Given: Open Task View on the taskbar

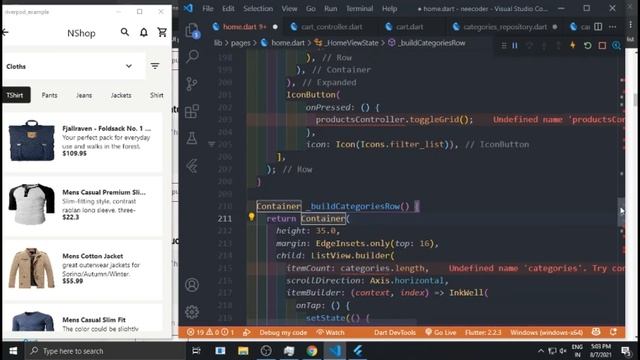Looking at the screenshot, I should click(x=196, y=351).
